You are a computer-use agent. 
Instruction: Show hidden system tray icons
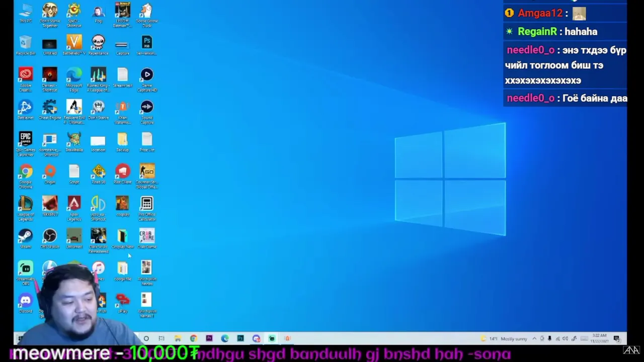[x=534, y=339]
